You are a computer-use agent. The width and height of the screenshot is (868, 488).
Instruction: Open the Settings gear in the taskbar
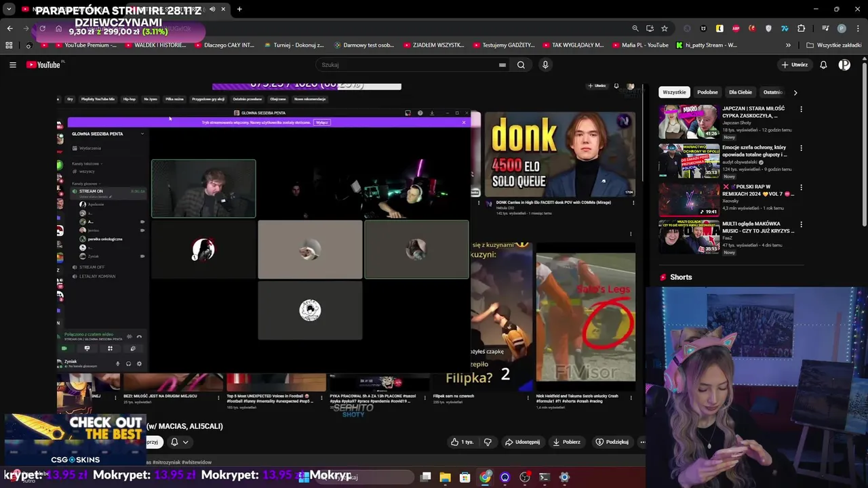564,477
